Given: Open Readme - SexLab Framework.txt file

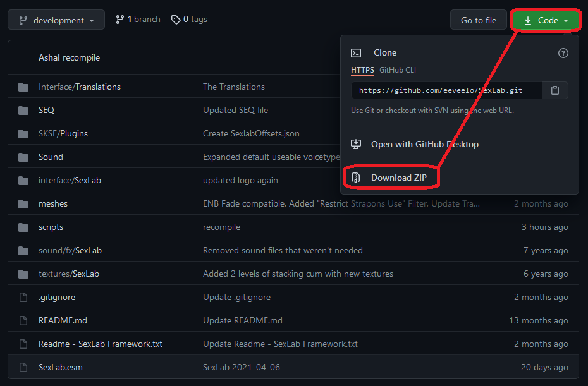Looking at the screenshot, I should point(101,344).
